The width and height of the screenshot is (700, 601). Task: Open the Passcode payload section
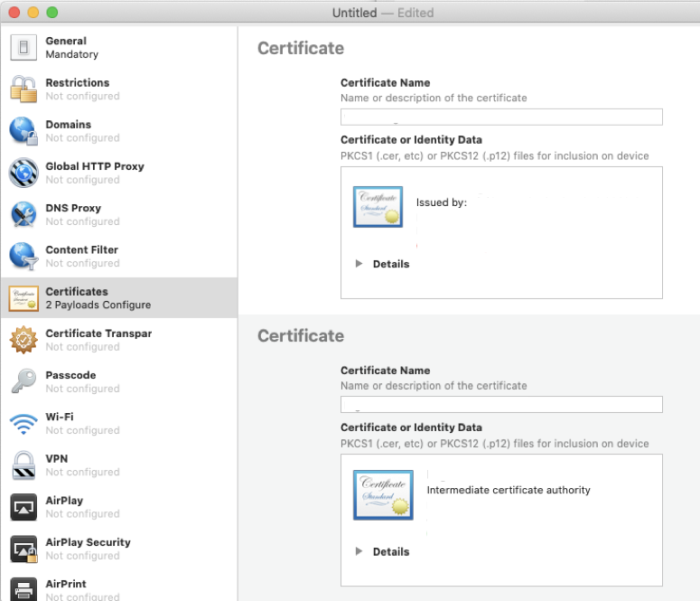click(x=118, y=381)
